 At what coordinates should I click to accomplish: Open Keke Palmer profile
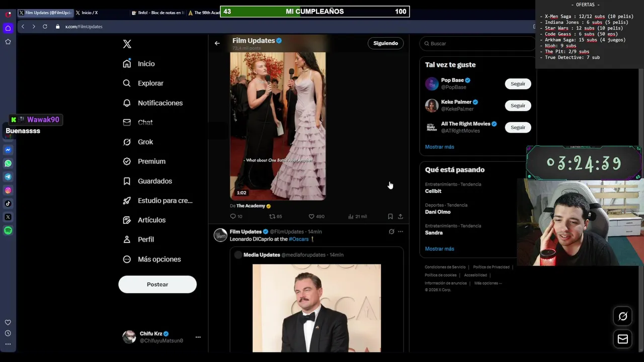(x=456, y=102)
